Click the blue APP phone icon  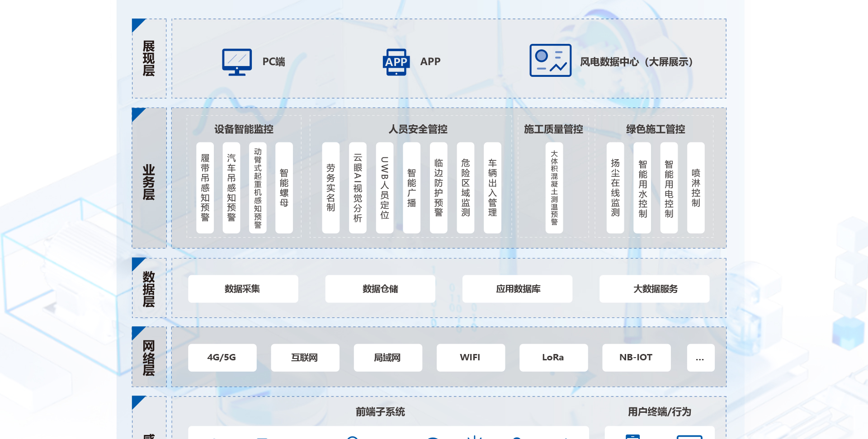396,62
